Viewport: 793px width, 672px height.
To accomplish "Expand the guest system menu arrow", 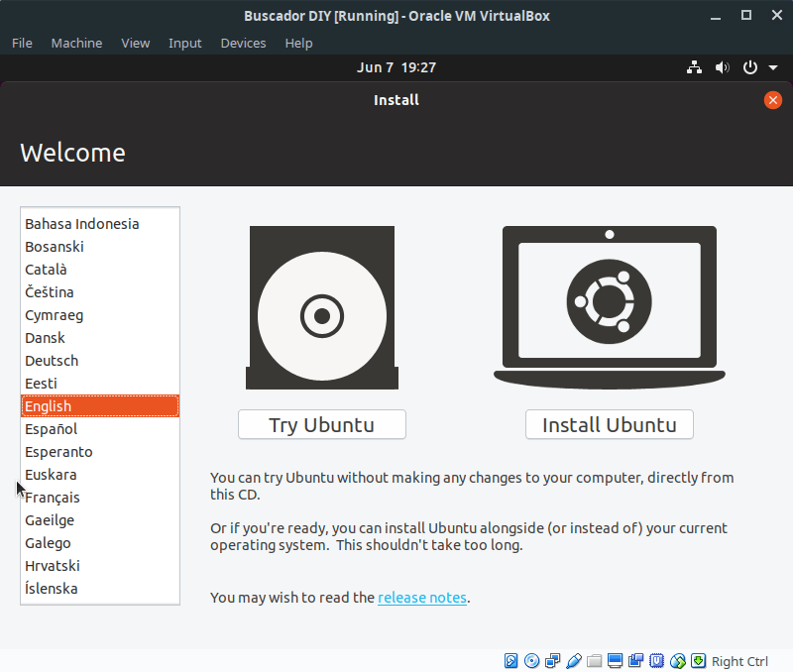I will pos(773,67).
